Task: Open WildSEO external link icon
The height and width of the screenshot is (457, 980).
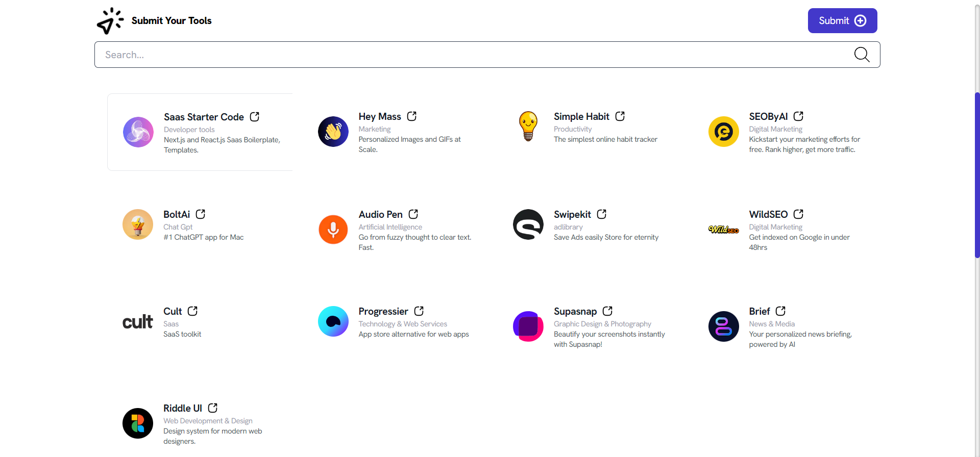Action: [799, 214]
